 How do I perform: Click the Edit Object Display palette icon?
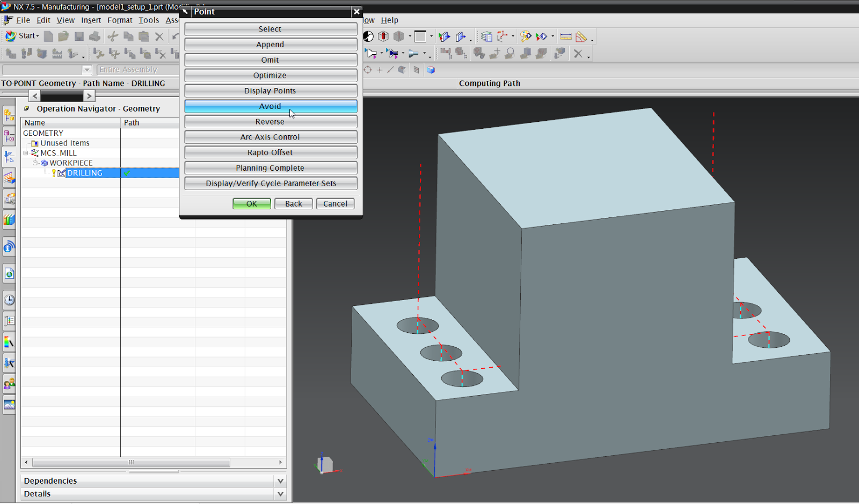526,36
